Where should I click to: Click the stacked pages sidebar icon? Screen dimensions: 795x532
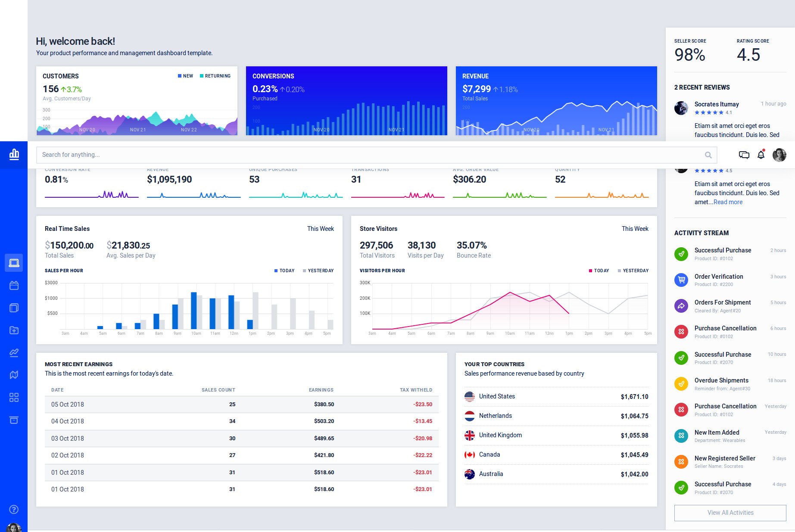click(14, 308)
